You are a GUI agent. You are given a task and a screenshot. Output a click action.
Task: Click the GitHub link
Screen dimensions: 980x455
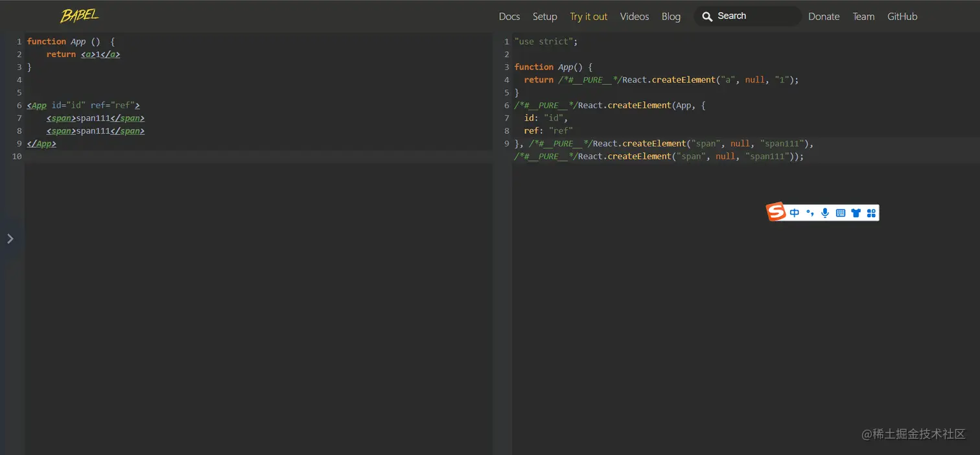point(902,16)
